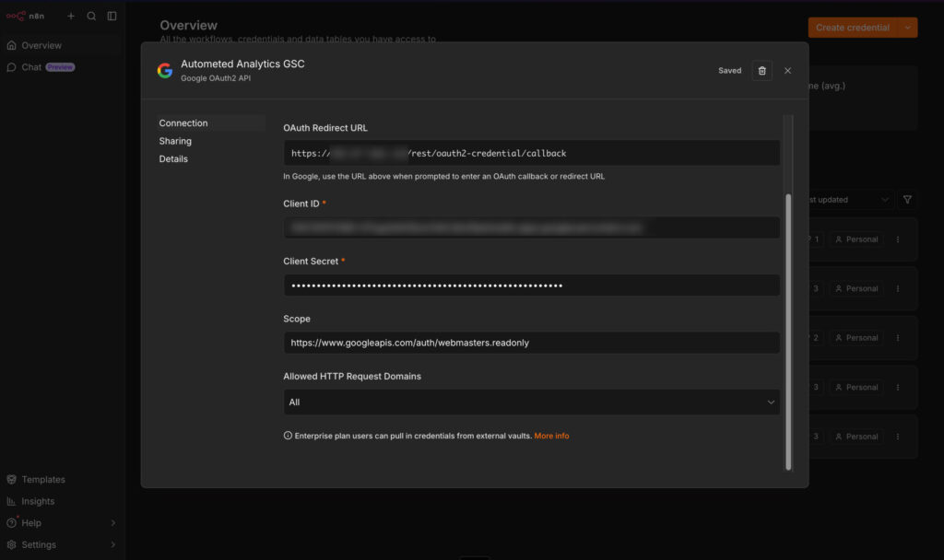This screenshot has width=944, height=560.
Task: Click the n8n logo
Action: 25,16
